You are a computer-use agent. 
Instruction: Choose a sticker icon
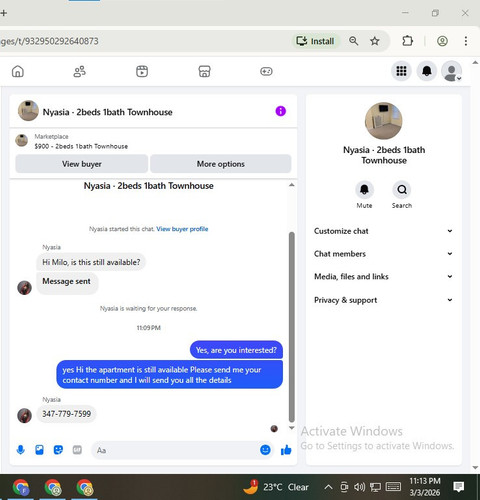[x=58, y=450]
